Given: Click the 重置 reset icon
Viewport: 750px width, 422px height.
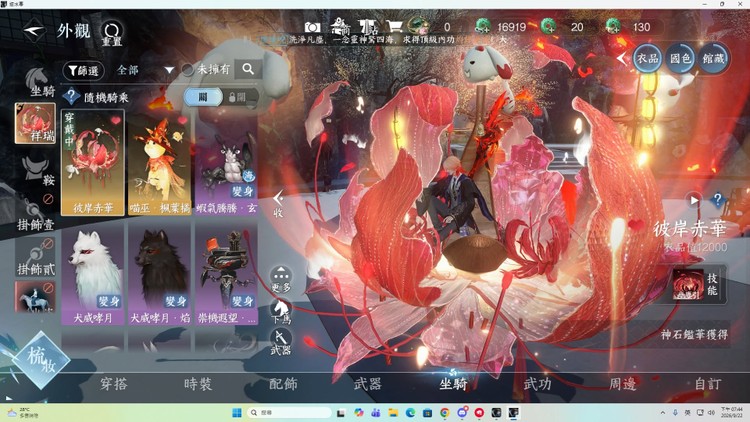Looking at the screenshot, I should coord(111,33).
